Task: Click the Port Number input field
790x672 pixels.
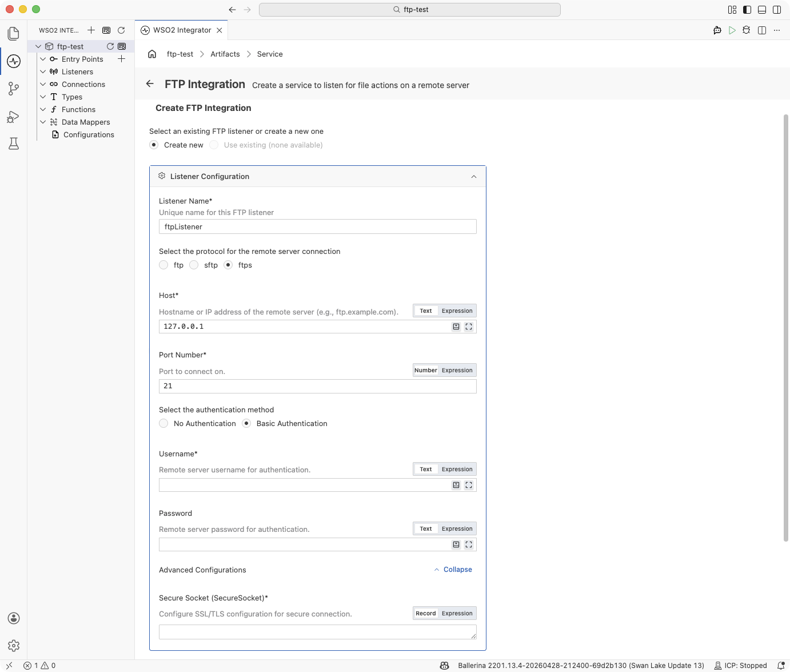Action: click(x=317, y=386)
